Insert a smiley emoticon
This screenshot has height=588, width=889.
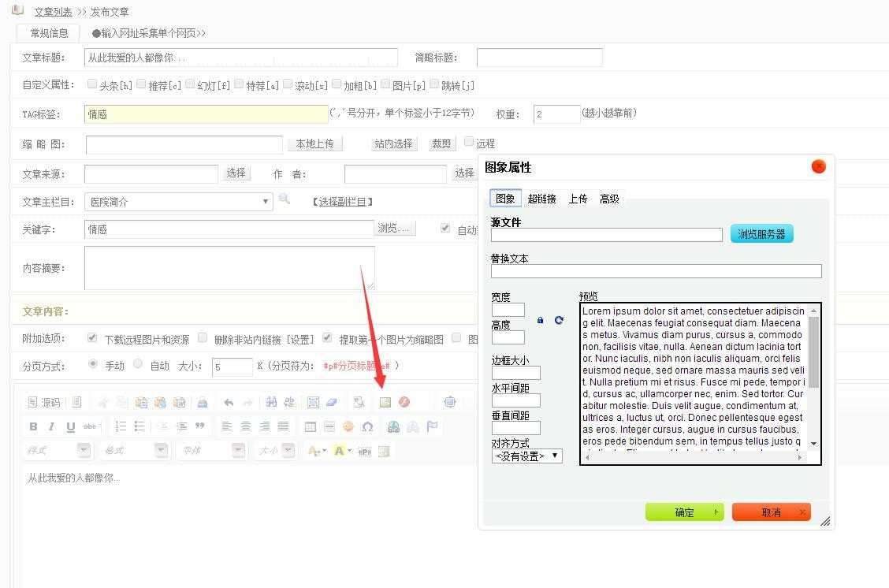click(348, 426)
